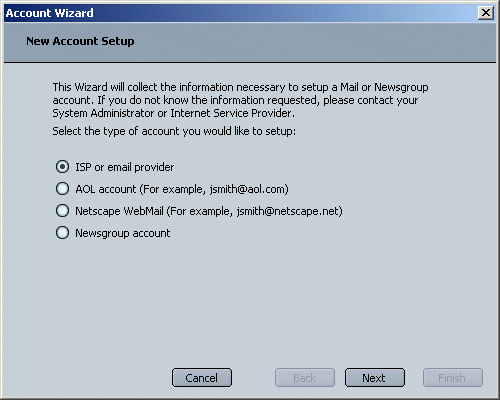Select the Newsgroup account radio button
500x400 pixels.
click(x=62, y=233)
